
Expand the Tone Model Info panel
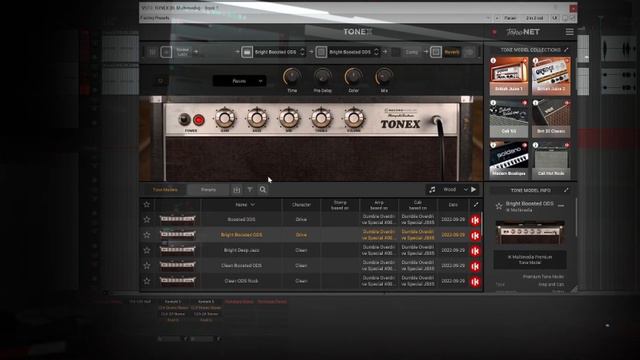[x=566, y=190]
